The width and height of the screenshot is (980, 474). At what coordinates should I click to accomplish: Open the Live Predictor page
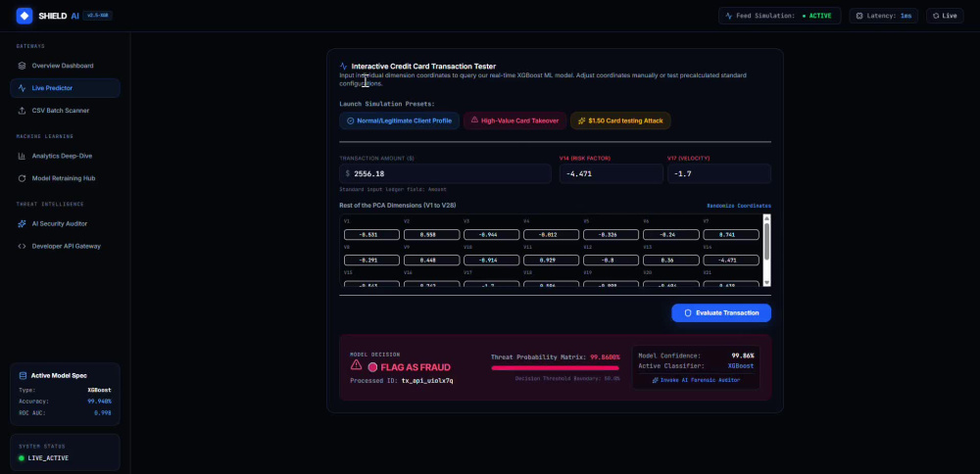coord(65,88)
